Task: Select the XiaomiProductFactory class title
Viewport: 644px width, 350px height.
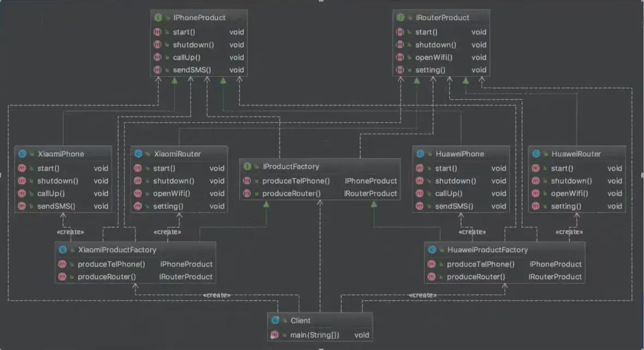Action: click(117, 250)
